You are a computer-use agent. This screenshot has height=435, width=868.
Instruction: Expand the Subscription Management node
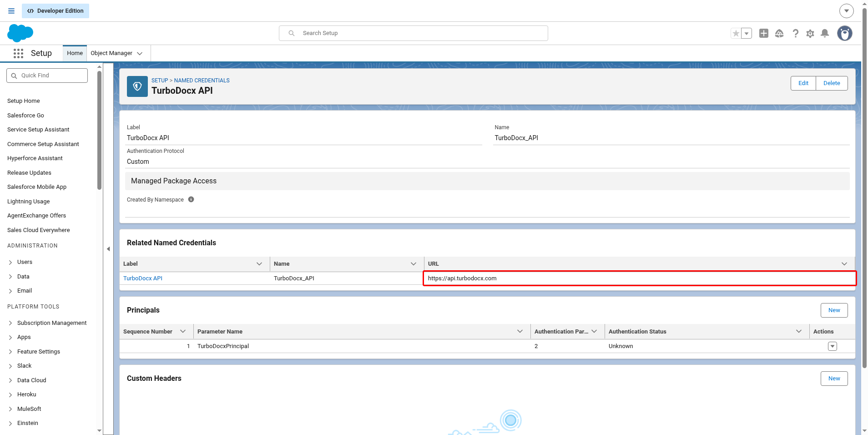pyautogui.click(x=10, y=323)
